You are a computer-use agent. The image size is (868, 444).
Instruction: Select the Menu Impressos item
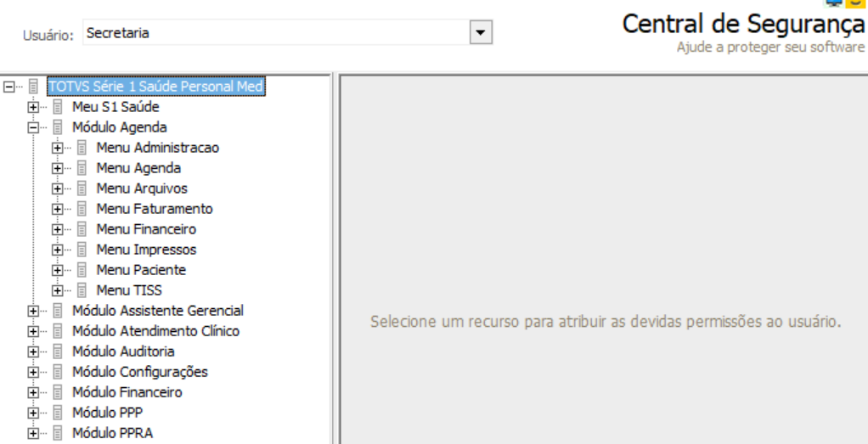point(146,250)
